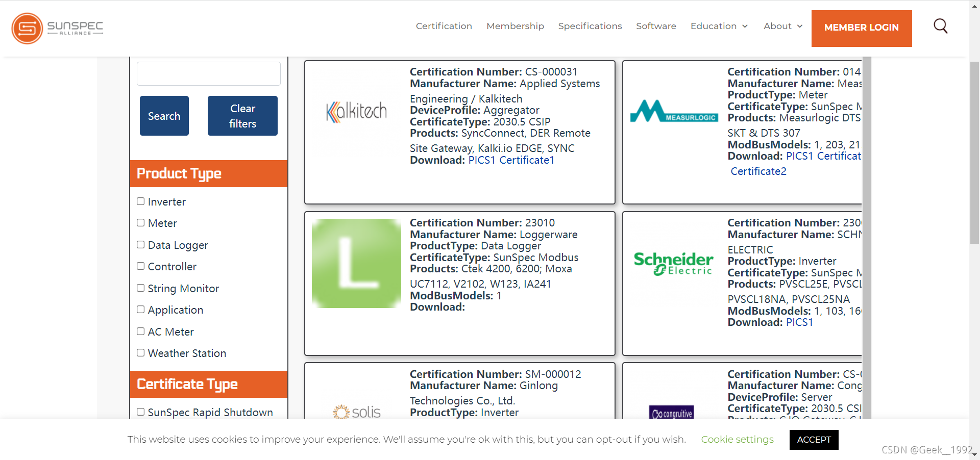Expand the Education dropdown menu
This screenshot has height=460, width=980.
coord(719,26)
